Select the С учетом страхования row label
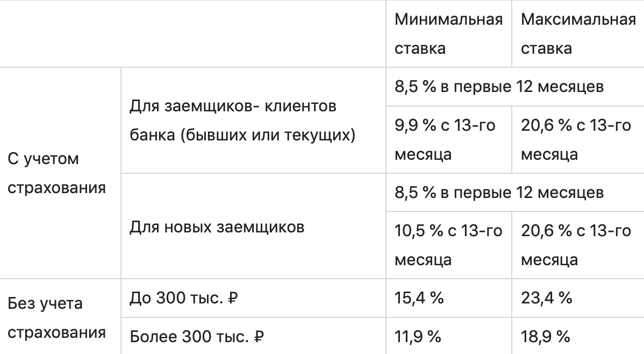This screenshot has height=354, width=644. 56,174
